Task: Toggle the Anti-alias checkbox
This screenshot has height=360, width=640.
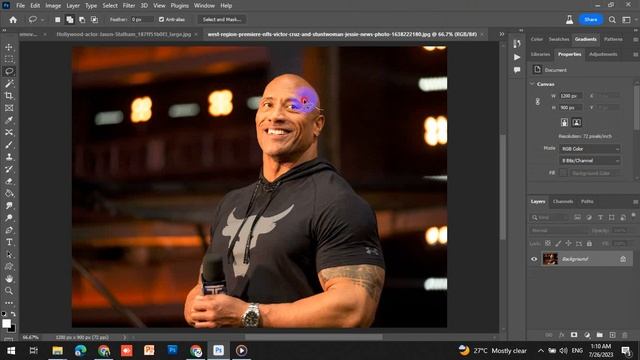Action: 161,19
